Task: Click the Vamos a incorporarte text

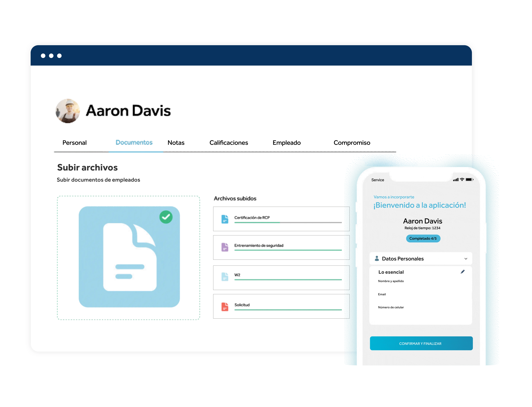Action: pyautogui.click(x=394, y=197)
